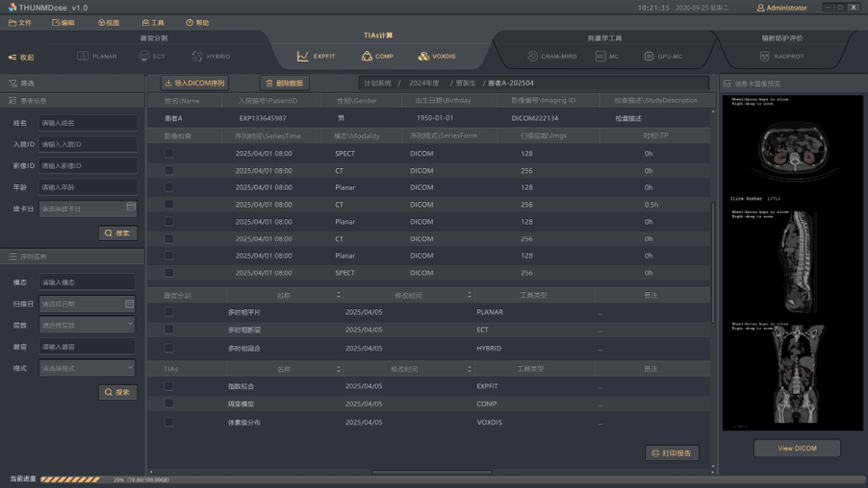Viewport: 868px width, 488px height.
Task: Click the current progress bar at bottom
Action: 70,480
